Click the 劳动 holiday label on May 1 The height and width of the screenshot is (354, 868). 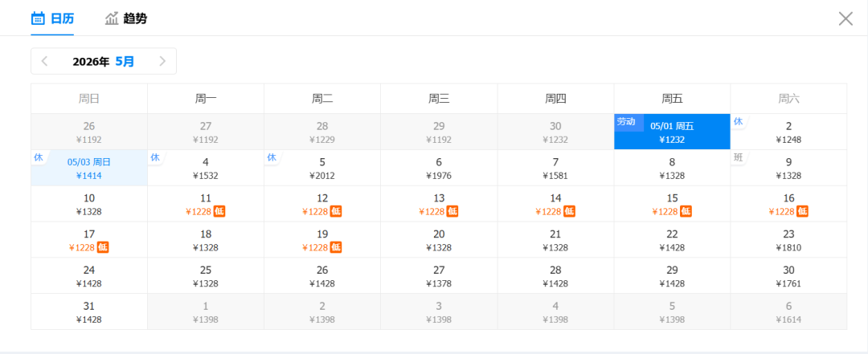(x=626, y=121)
